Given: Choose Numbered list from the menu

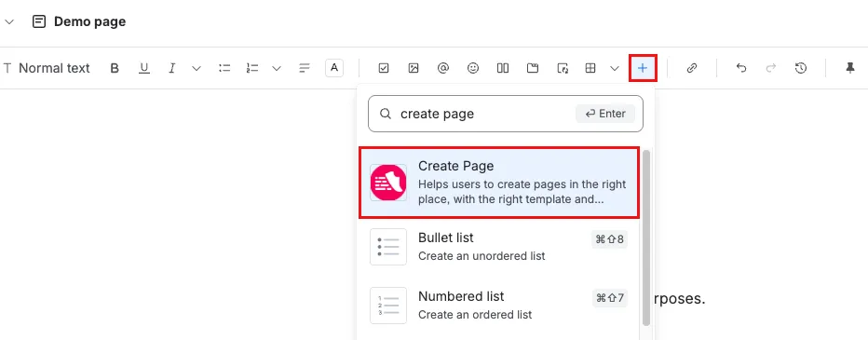Looking at the screenshot, I should [x=499, y=306].
